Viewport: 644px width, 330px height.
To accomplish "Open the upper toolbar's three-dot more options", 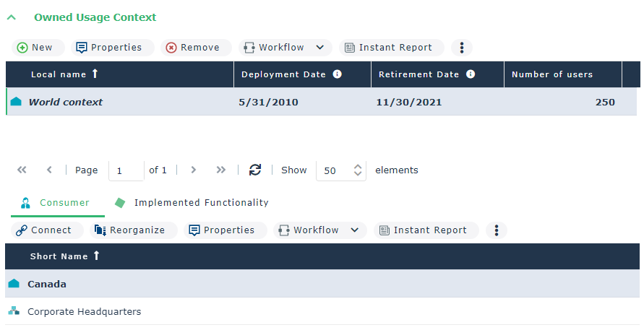I will click(462, 48).
